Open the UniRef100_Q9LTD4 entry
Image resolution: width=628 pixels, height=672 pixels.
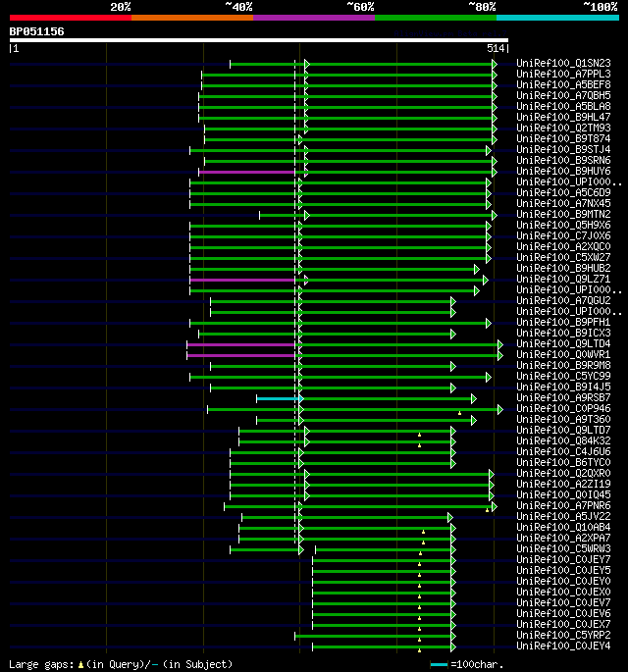[x=563, y=343]
